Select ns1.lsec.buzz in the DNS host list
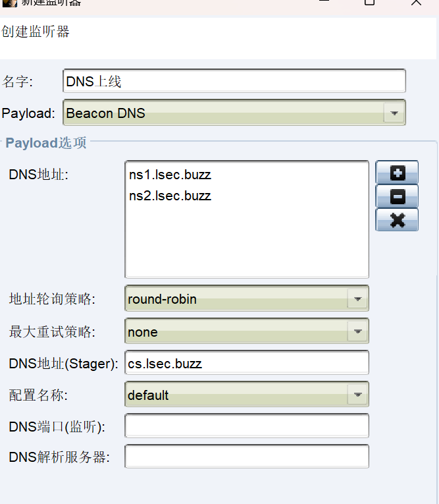Viewport: 439px width, 504px height. 170,175
